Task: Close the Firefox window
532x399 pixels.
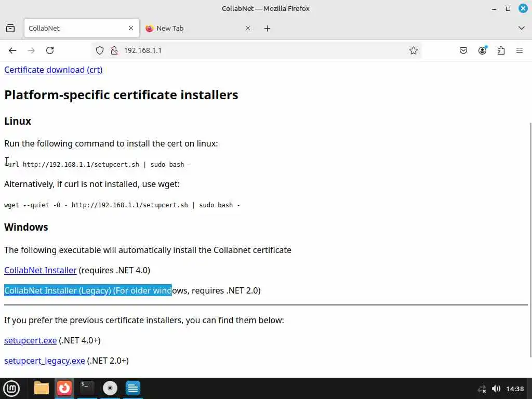Action: pyautogui.click(x=523, y=8)
